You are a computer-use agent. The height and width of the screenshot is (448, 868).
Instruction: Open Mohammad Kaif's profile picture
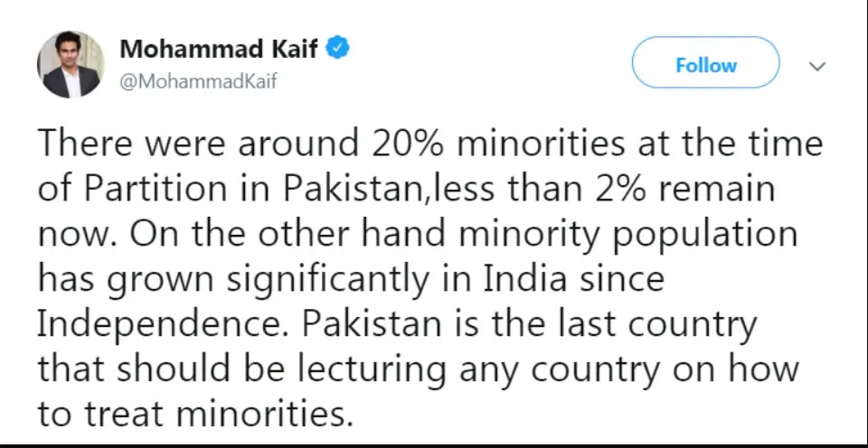click(x=71, y=65)
